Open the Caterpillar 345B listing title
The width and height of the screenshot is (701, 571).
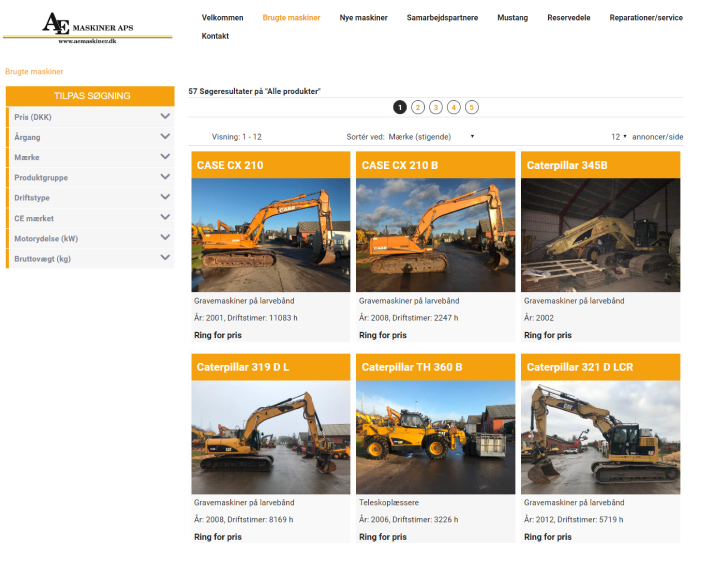pyautogui.click(x=567, y=165)
